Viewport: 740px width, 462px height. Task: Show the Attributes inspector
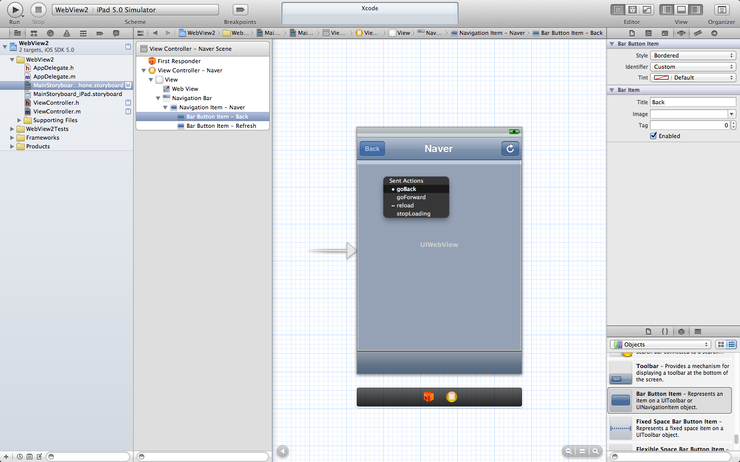[x=681, y=33]
